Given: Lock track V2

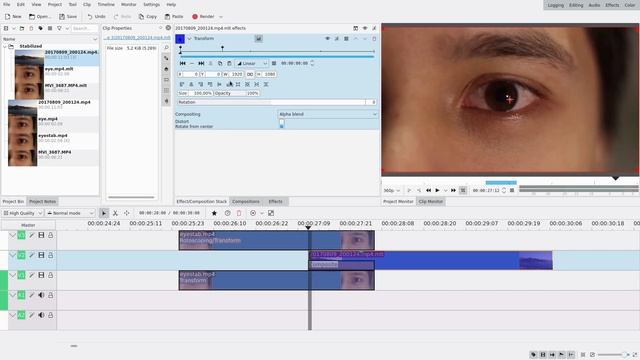Looking at the screenshot, I should (x=51, y=255).
